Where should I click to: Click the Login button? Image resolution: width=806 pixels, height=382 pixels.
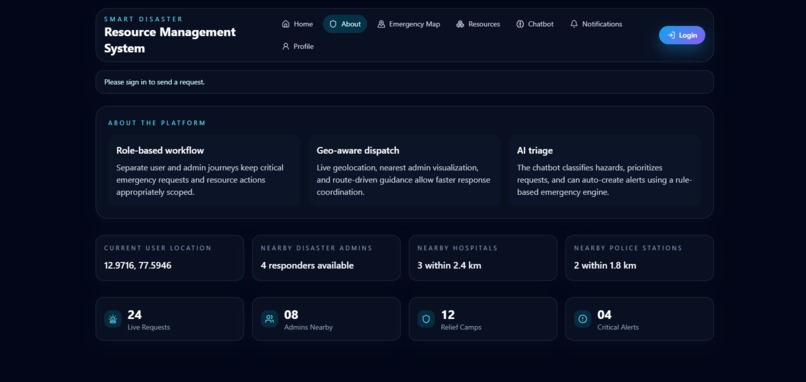tap(682, 35)
